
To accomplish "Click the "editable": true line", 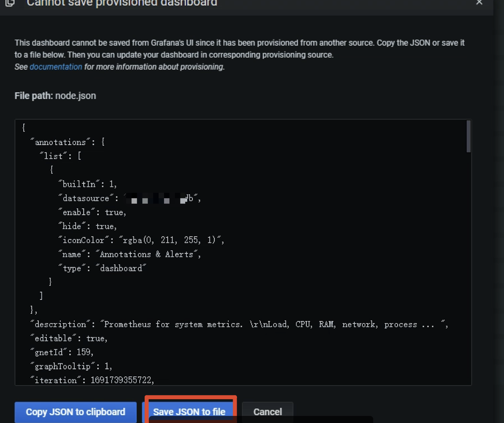I will click(69, 338).
